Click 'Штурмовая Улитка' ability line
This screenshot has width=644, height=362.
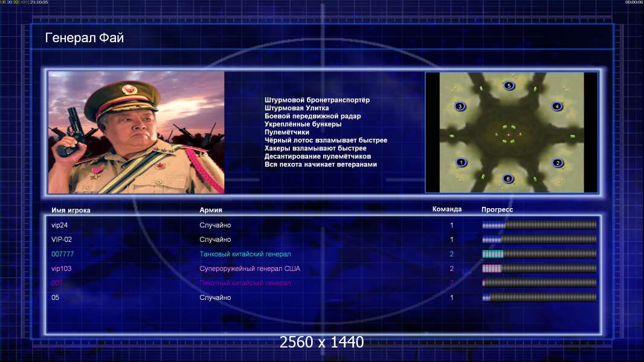297,108
